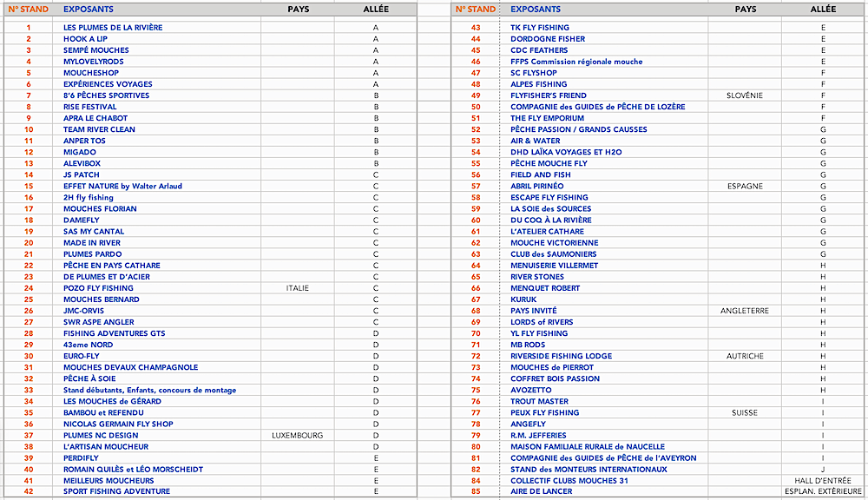Select stand number 85 cell
The height and width of the screenshot is (500, 868).
pyautogui.click(x=476, y=492)
